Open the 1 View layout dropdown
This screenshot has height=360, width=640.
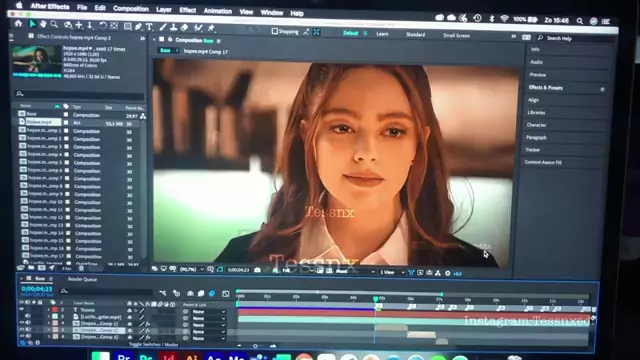[392, 272]
